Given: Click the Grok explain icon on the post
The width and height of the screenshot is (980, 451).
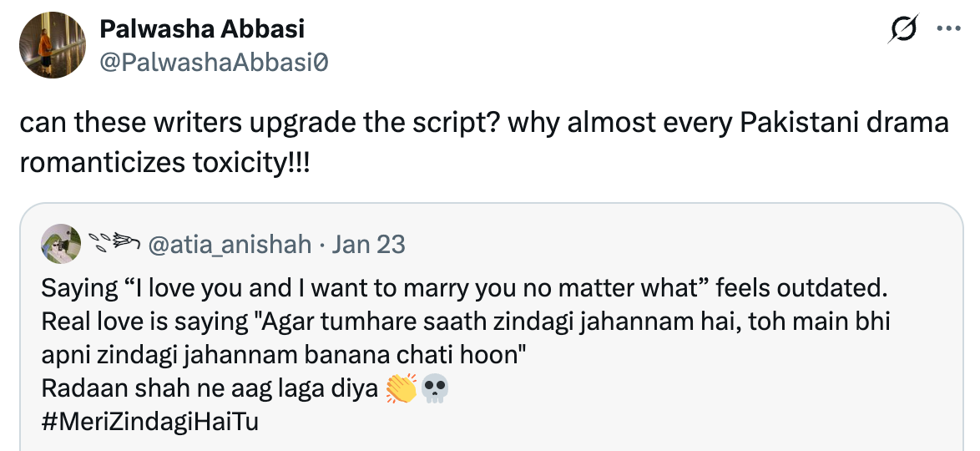Looking at the screenshot, I should coord(904,30).
